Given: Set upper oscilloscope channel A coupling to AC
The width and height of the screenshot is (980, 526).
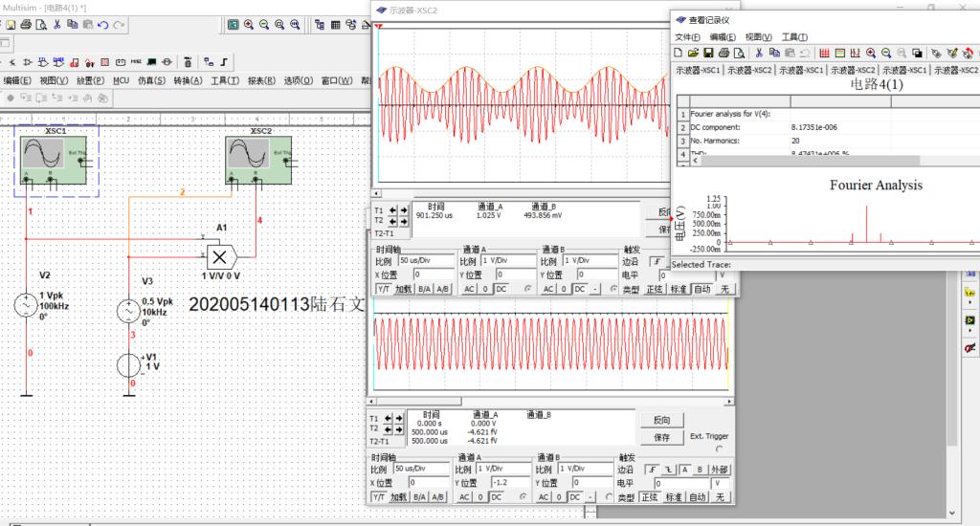Looking at the screenshot, I should 469,289.
